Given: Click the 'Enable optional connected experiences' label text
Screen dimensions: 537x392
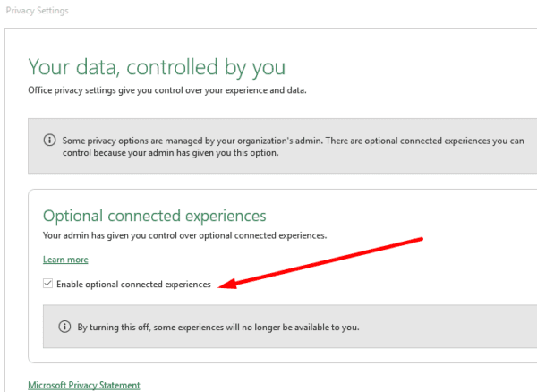Looking at the screenshot, I should click(x=133, y=285).
